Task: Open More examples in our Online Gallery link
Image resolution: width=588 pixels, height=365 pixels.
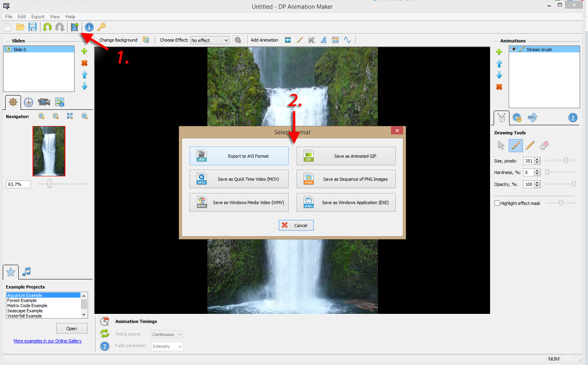Action: pos(48,341)
